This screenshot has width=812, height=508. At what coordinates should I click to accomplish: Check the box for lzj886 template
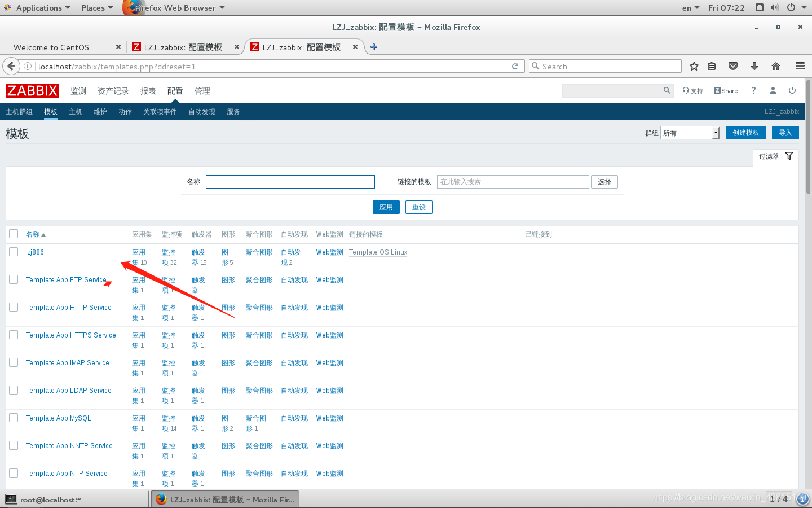tap(14, 252)
